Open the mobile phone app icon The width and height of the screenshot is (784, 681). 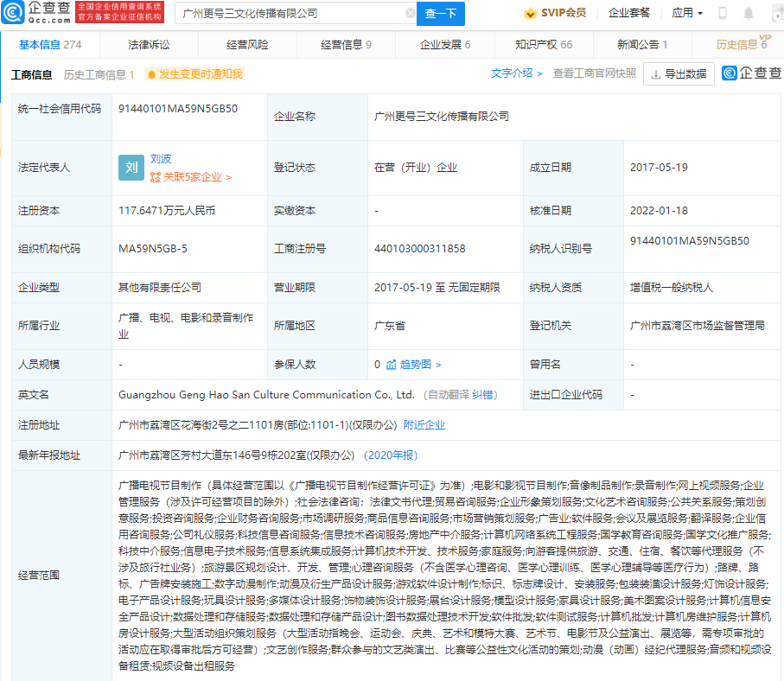click(x=722, y=13)
